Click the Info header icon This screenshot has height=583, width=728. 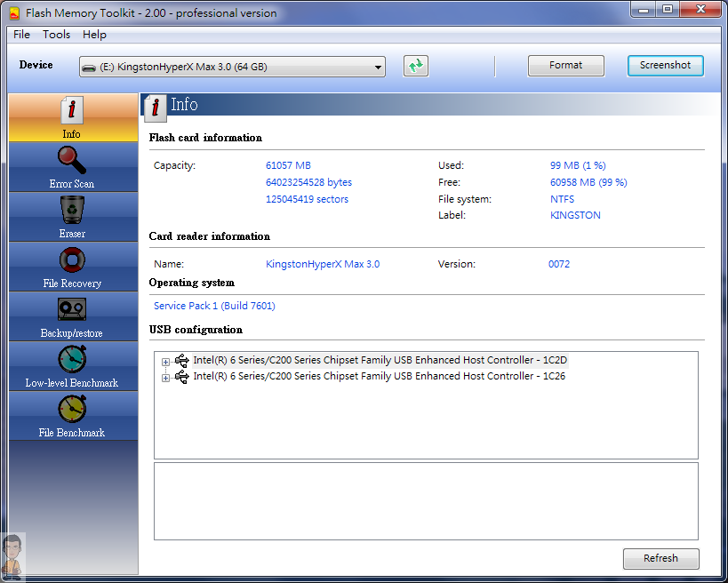tap(156, 108)
